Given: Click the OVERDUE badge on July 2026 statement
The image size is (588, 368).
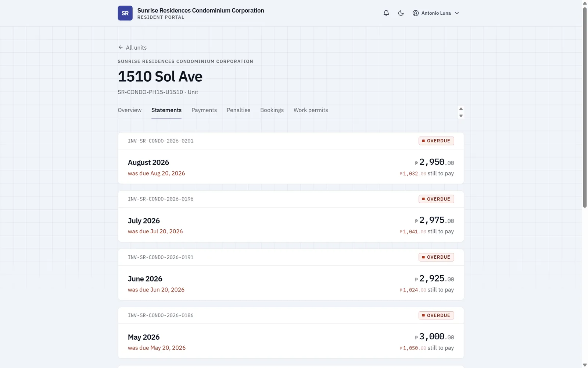Looking at the screenshot, I should pos(436,199).
